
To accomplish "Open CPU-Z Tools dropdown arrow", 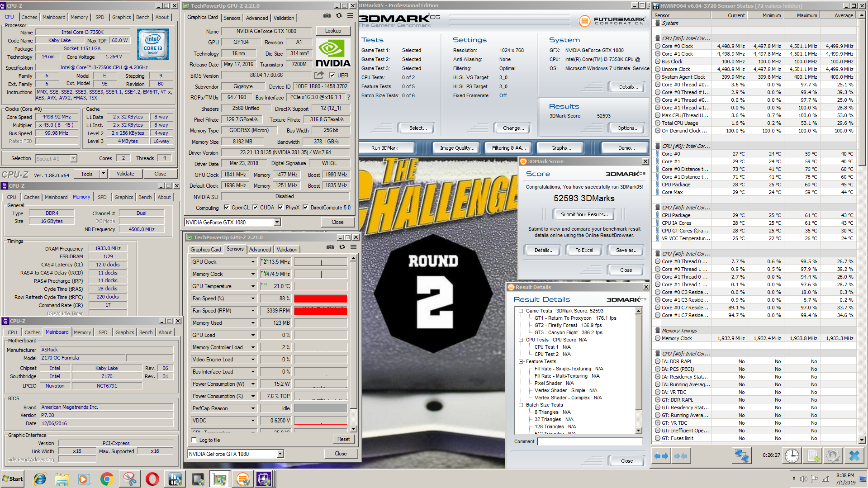I will tap(103, 174).
